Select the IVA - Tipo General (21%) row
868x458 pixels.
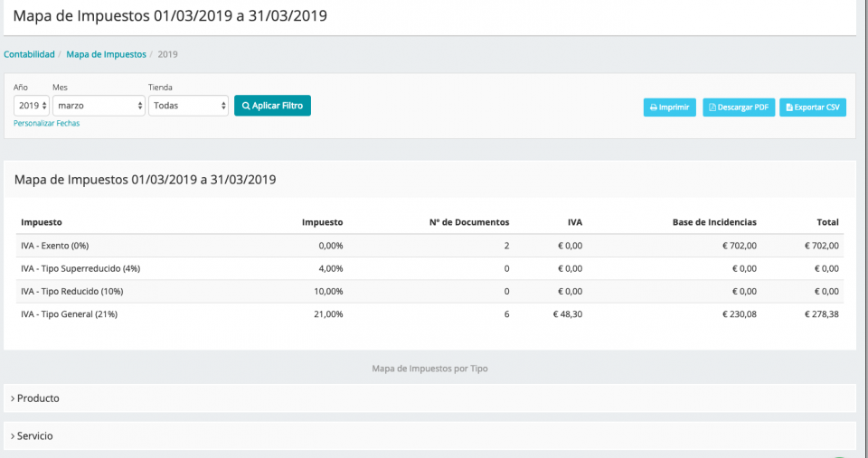point(69,314)
